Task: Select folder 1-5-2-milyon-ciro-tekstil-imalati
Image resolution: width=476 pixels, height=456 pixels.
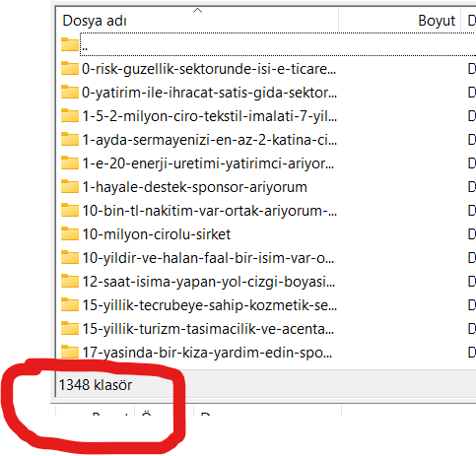Action: [209, 116]
